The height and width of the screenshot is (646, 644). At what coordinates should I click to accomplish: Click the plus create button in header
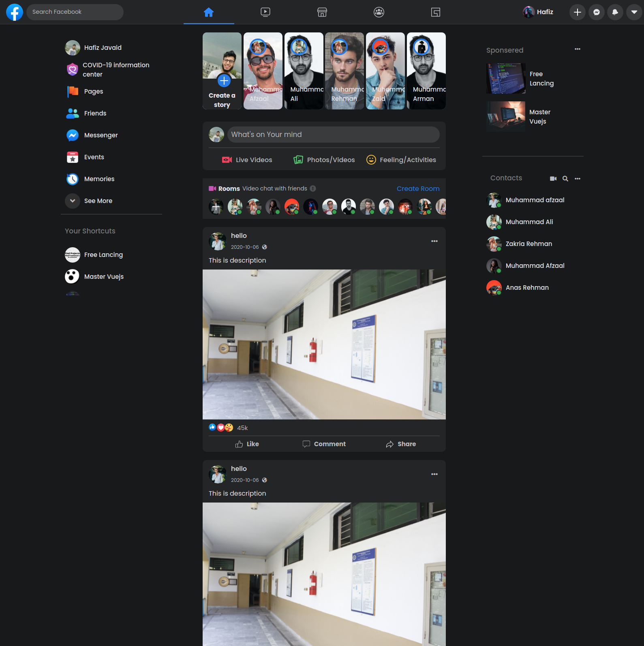[x=578, y=12]
